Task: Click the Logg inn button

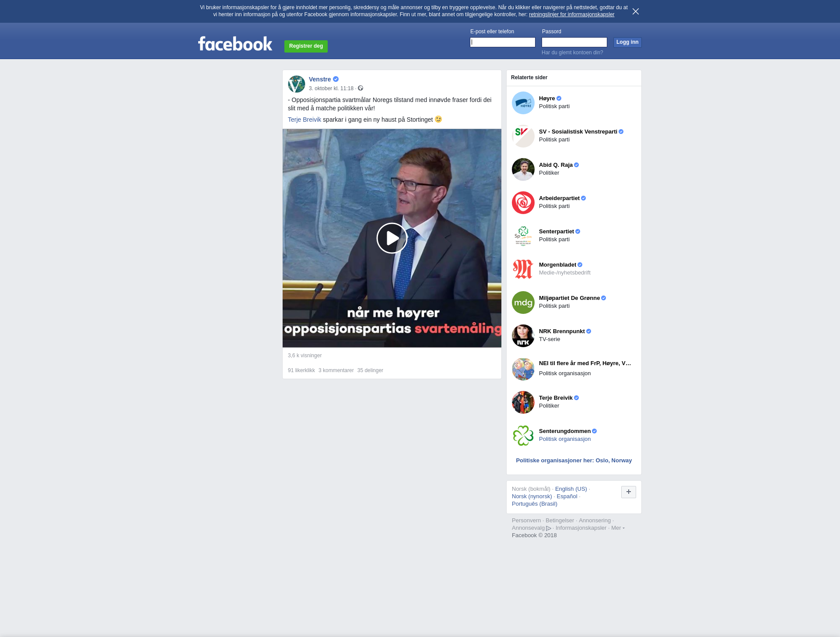Action: tap(627, 42)
